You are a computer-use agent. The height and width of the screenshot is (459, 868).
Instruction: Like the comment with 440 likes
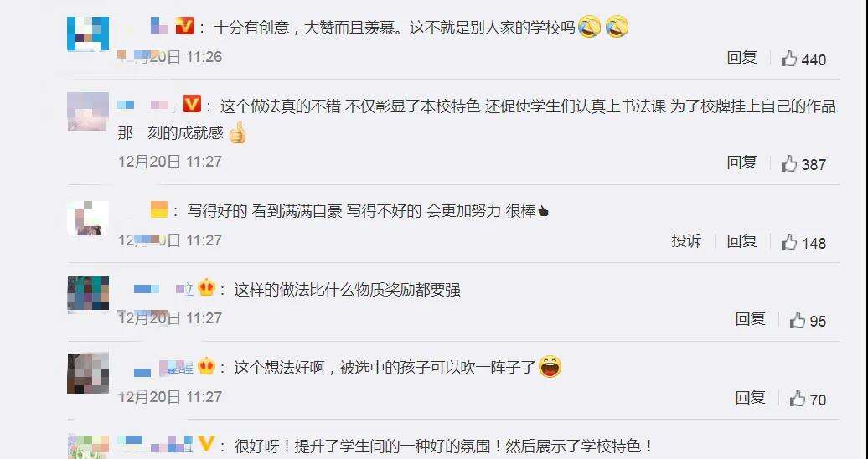pos(789,58)
